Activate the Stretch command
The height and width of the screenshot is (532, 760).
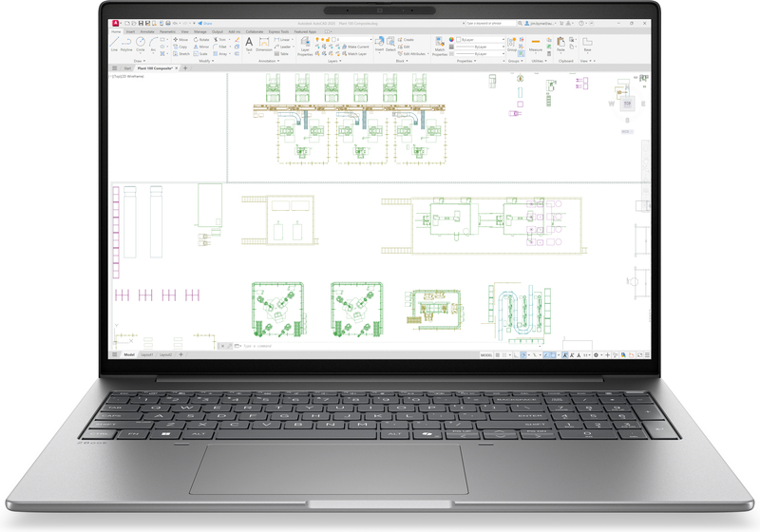tap(181, 54)
